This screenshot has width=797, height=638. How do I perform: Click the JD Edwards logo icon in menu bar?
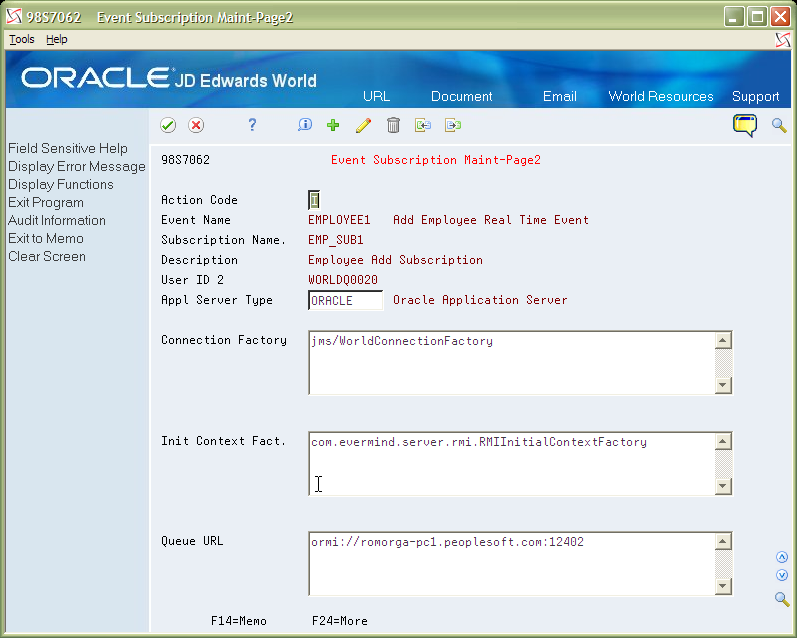pos(783,40)
